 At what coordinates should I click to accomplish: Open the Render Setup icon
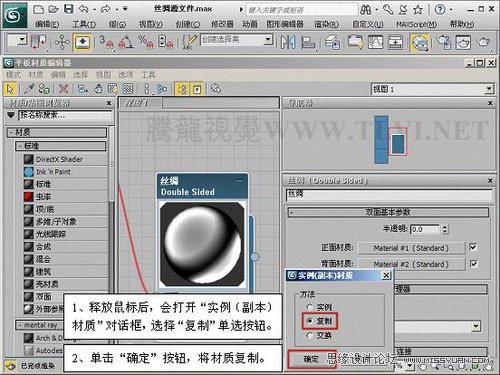pos(444,42)
